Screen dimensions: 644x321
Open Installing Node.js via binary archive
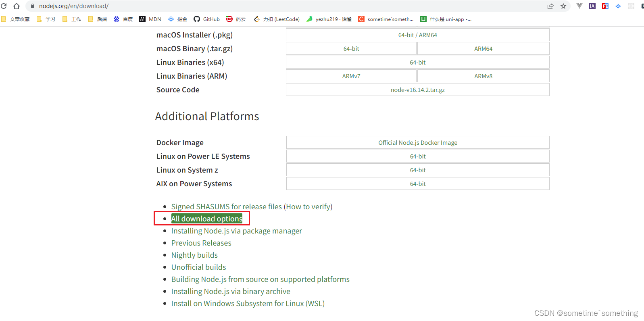(x=231, y=292)
